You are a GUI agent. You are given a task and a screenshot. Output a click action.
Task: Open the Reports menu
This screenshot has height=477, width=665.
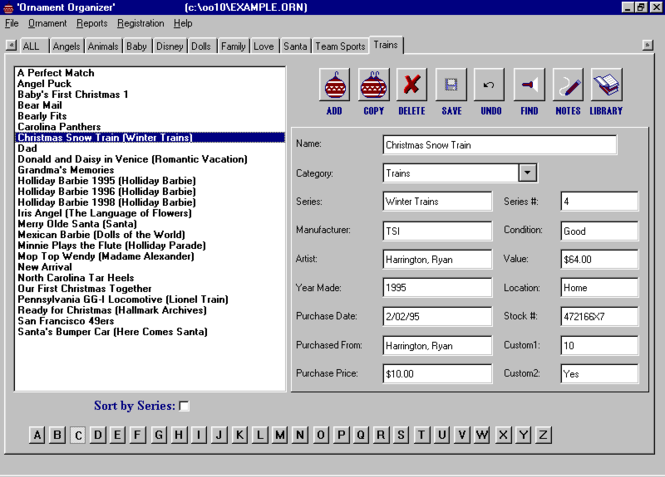(x=92, y=23)
